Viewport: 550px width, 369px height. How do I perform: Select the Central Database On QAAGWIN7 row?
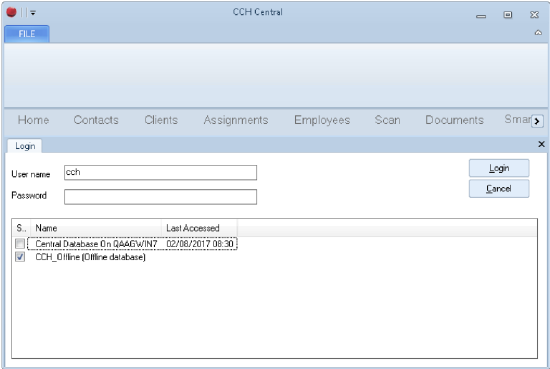[132, 243]
